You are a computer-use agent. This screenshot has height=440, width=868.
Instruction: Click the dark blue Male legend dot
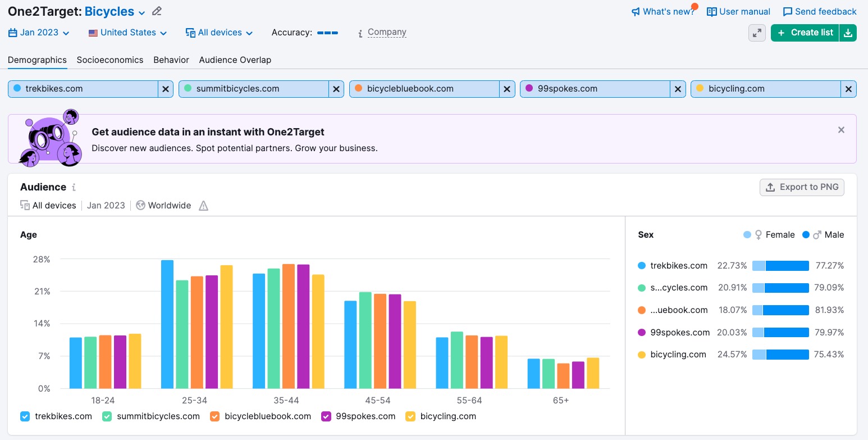(806, 235)
